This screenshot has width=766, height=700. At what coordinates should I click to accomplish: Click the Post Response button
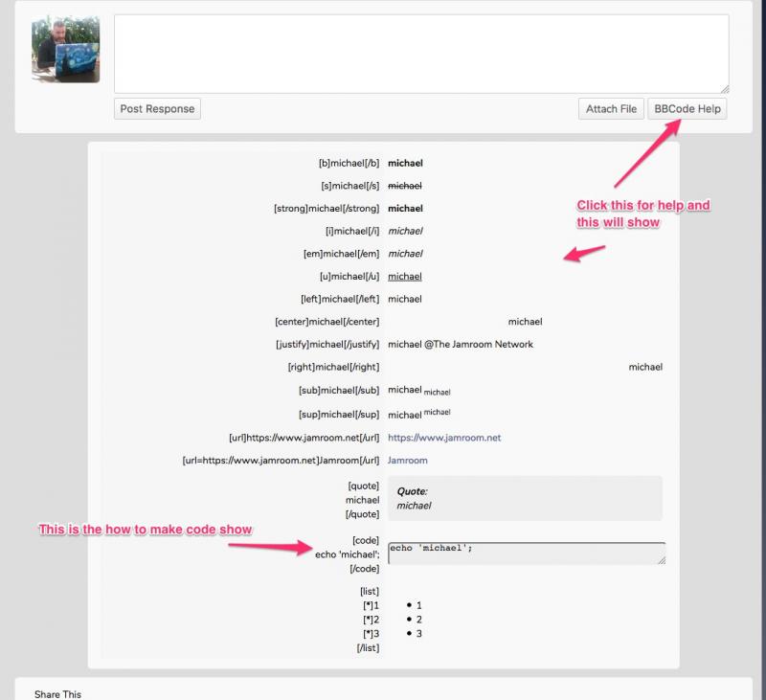[157, 109]
